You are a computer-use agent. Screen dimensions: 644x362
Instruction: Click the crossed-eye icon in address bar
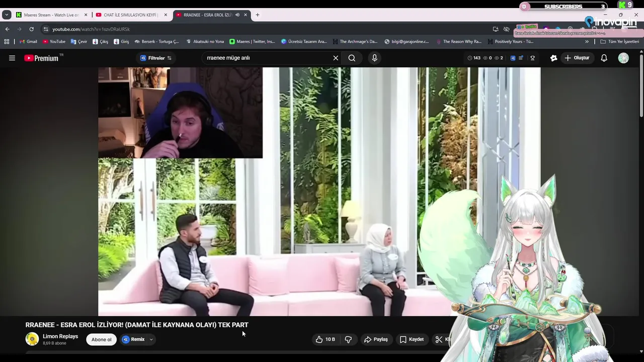[507, 29]
